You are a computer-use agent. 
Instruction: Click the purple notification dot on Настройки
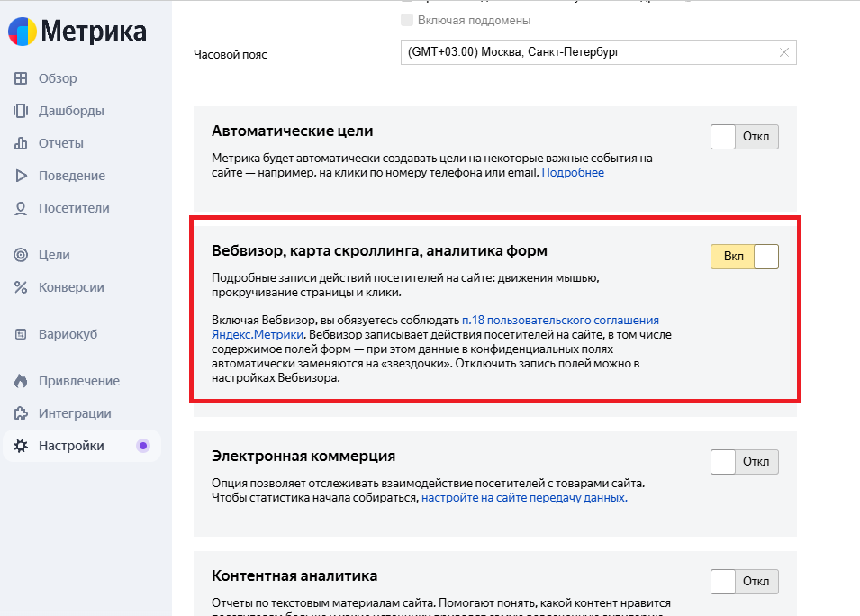[143, 446]
